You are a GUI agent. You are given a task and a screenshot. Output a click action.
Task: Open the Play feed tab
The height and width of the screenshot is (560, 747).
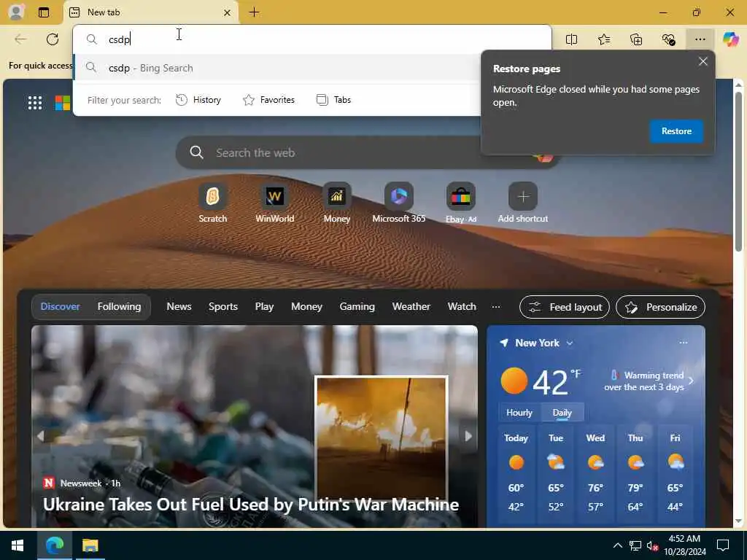click(x=264, y=307)
